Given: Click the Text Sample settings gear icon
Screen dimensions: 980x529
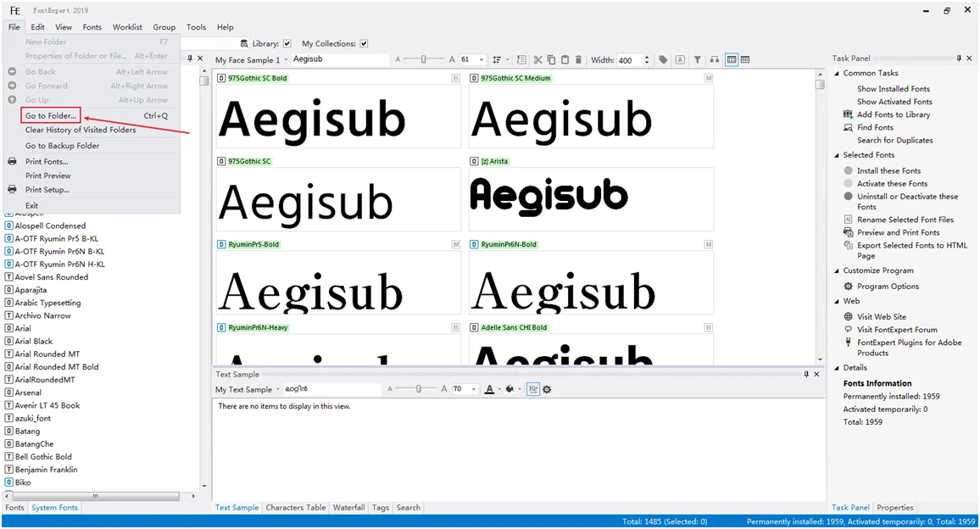Looking at the screenshot, I should [547, 389].
